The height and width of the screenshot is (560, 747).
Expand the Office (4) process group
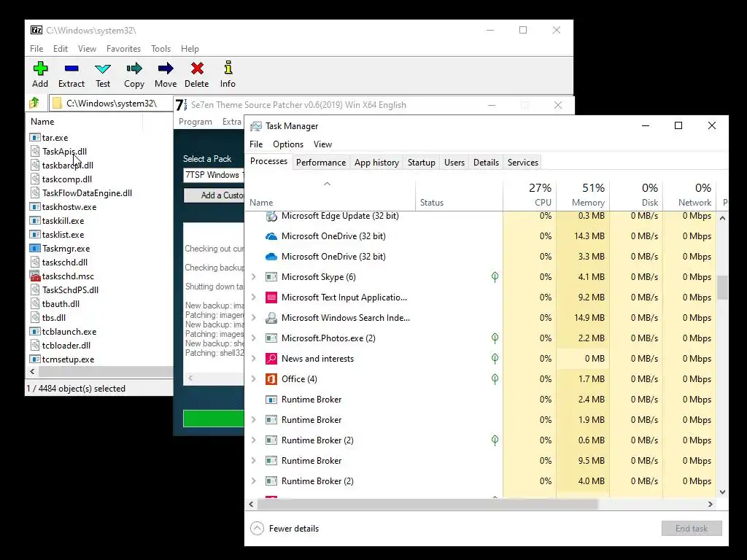pos(253,379)
